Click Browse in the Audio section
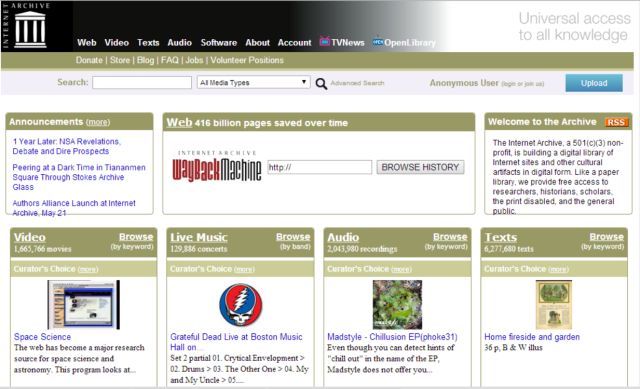The width and height of the screenshot is (640, 389). click(450, 237)
